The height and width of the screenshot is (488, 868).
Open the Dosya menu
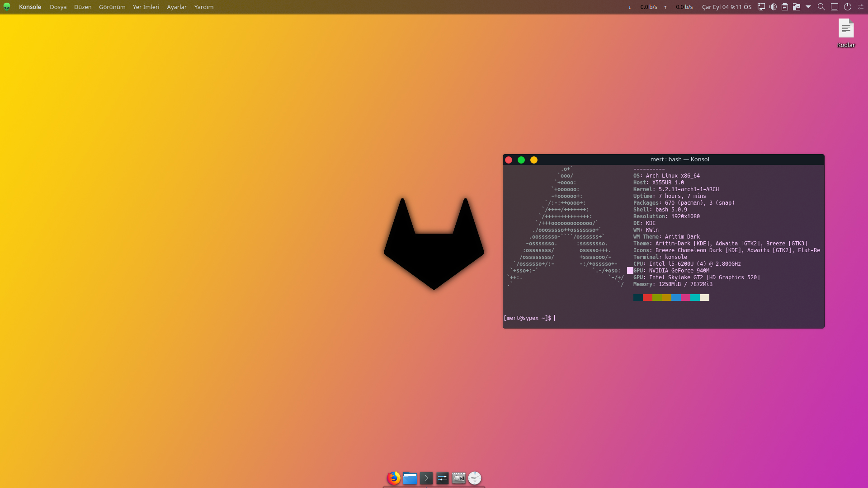(58, 7)
